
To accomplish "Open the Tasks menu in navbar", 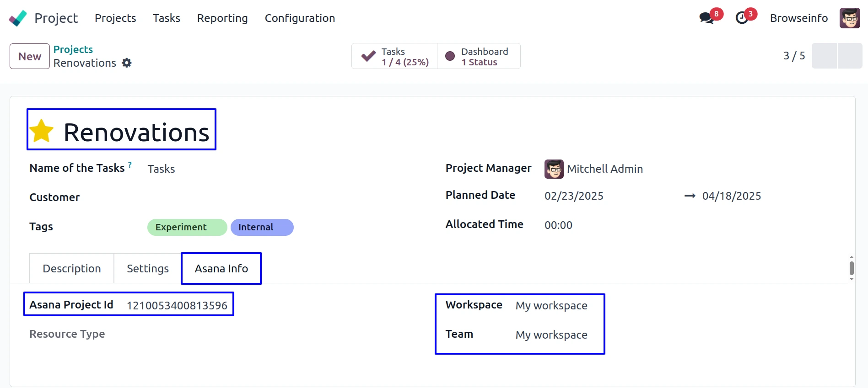I will point(167,18).
